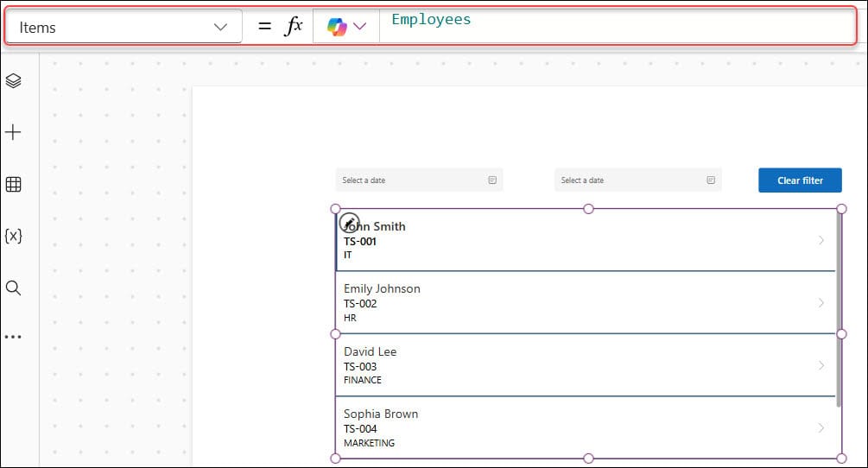Open the second Select a date picker
The width and height of the screenshot is (868, 468).
pos(637,180)
